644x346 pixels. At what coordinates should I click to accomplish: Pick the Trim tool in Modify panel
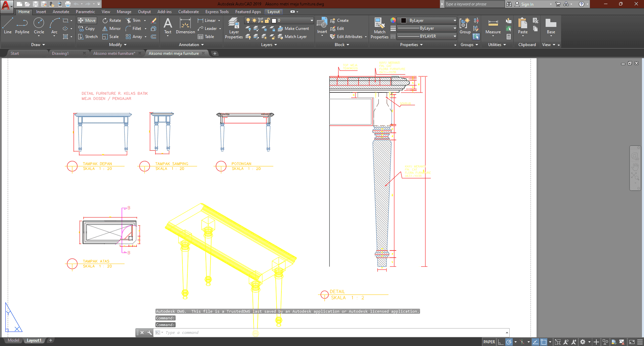pyautogui.click(x=133, y=21)
